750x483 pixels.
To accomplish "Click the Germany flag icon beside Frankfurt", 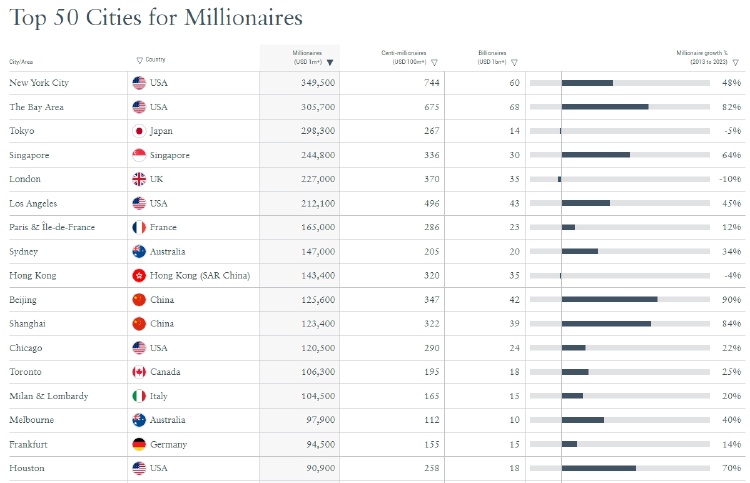I will click(139, 444).
